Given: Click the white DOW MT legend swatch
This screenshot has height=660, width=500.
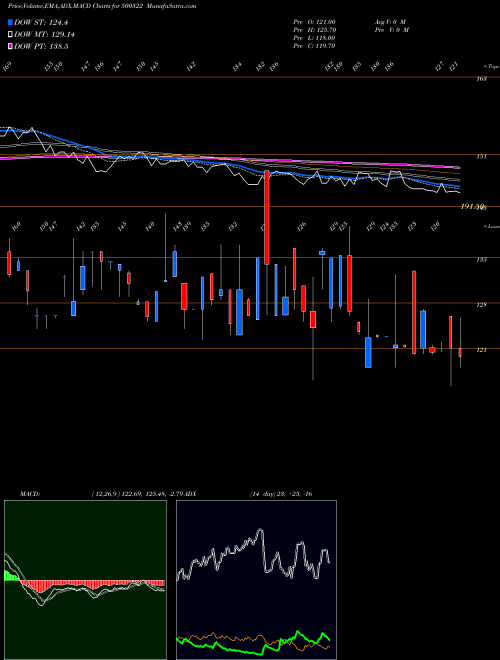Looking at the screenshot, I should coord(10,35).
